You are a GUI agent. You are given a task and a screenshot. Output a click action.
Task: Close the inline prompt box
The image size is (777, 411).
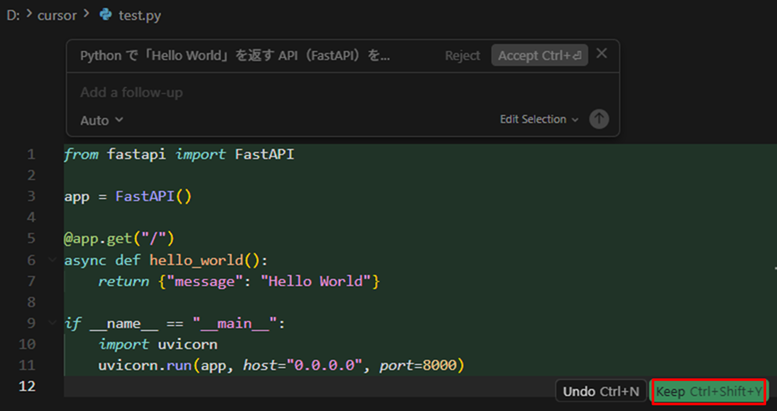coord(601,54)
